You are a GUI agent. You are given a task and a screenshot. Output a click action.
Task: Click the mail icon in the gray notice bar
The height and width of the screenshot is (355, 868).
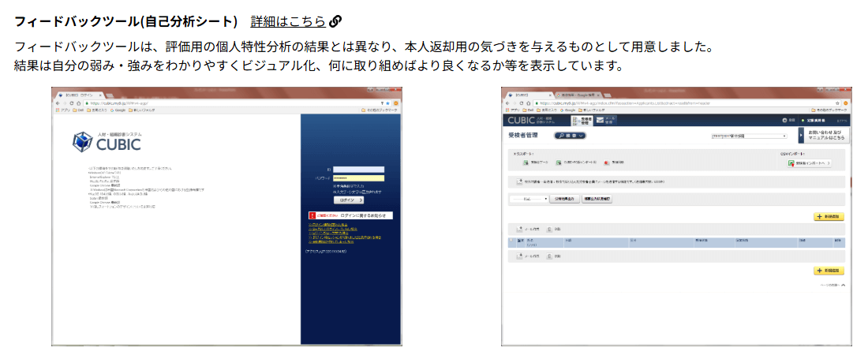(520, 181)
